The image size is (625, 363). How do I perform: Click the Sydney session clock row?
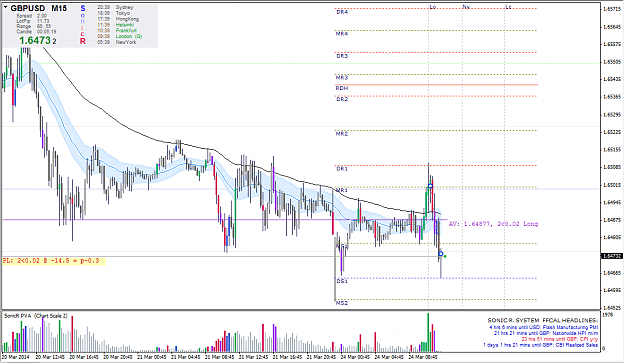tap(115, 7)
